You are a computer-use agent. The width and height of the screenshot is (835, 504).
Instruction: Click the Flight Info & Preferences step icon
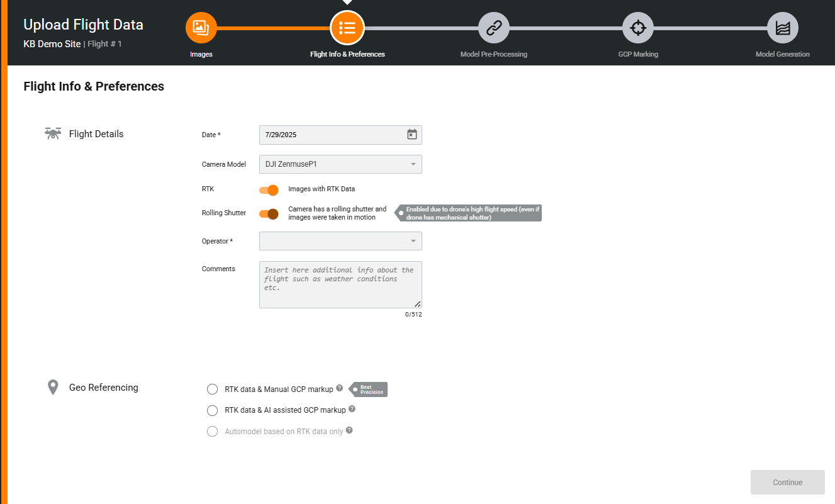347,28
